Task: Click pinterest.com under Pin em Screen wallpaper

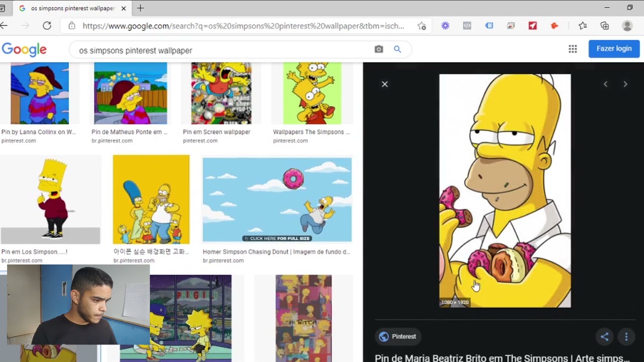Action: coord(200,141)
